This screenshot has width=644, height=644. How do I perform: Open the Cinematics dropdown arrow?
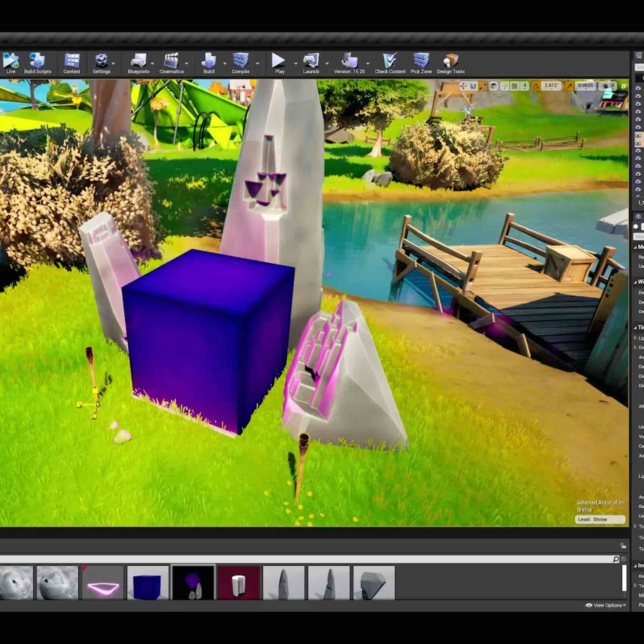click(x=186, y=64)
